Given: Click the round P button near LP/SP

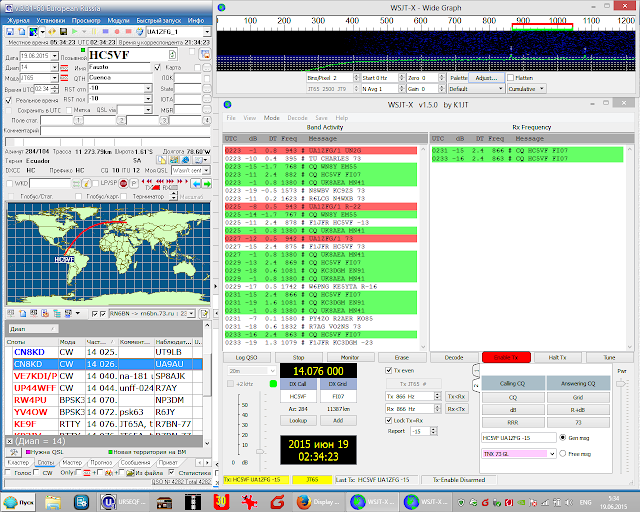Looking at the screenshot, I should coord(133,184).
